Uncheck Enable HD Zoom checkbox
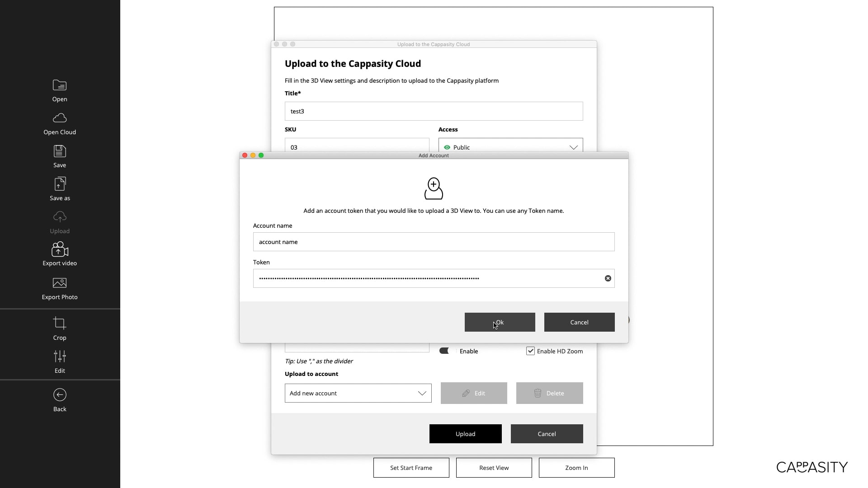Image resolution: width=868 pixels, height=488 pixels. (530, 351)
